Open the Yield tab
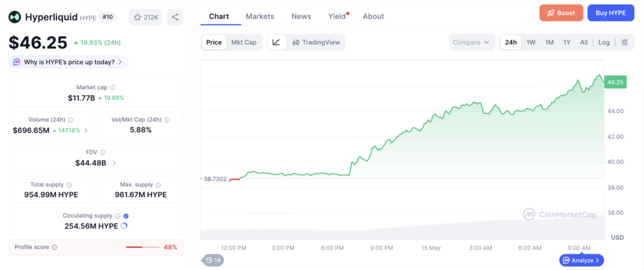644x270 pixels. [337, 16]
